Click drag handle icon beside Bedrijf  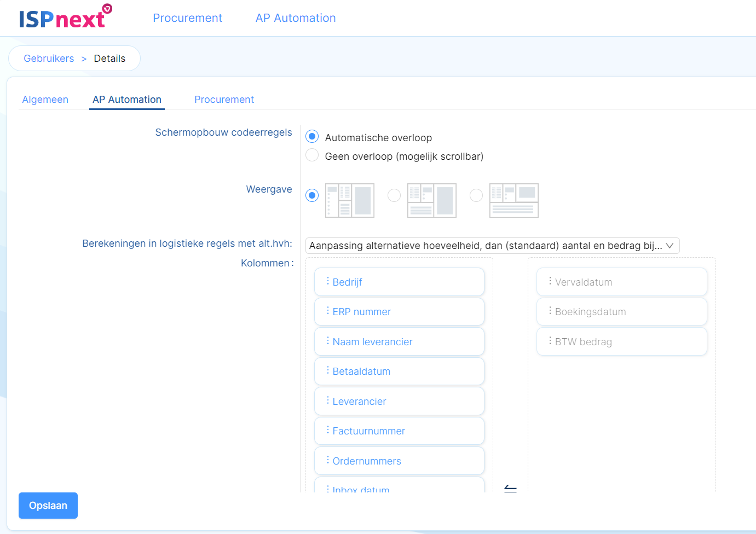pos(328,281)
